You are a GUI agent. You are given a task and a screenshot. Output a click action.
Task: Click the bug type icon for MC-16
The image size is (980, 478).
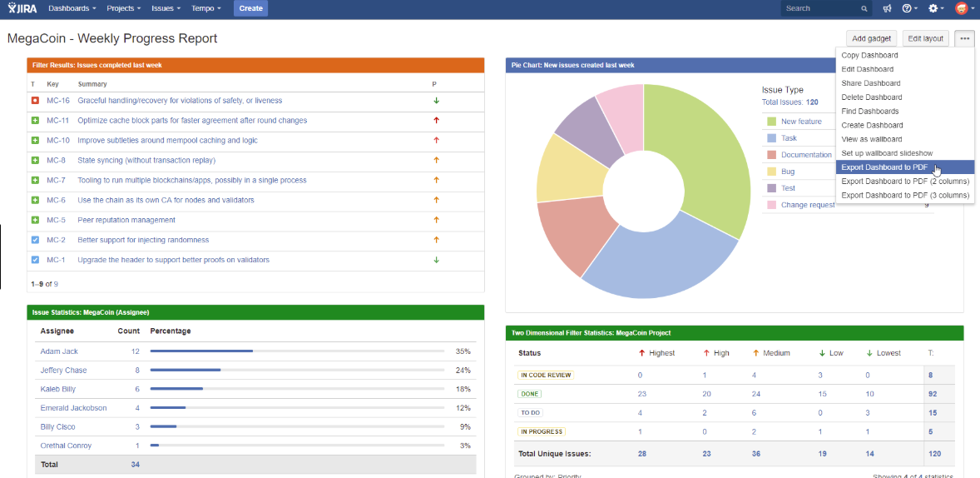35,100
